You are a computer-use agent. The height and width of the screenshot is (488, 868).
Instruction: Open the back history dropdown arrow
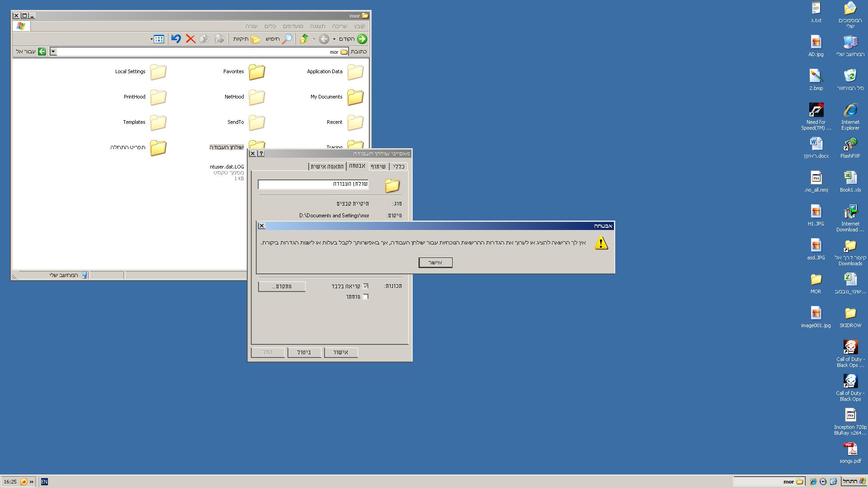[335, 39]
